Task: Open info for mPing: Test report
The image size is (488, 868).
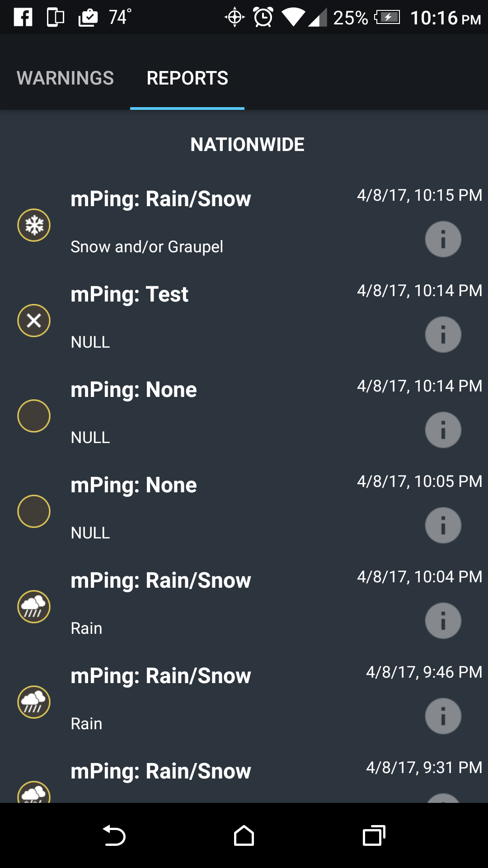Action: click(x=443, y=335)
